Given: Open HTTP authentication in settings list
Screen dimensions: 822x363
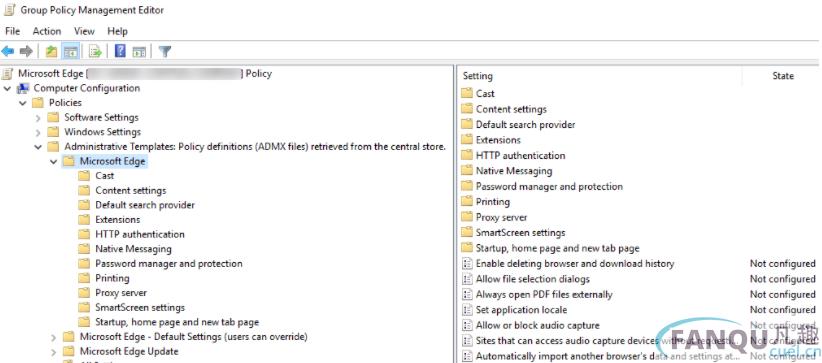Looking at the screenshot, I should click(521, 156).
